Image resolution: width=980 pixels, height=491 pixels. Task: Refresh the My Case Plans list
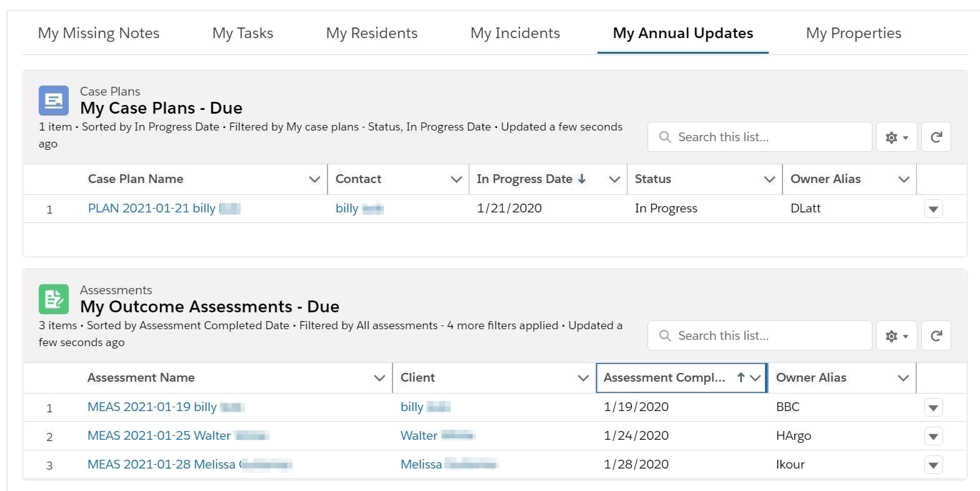click(x=936, y=137)
